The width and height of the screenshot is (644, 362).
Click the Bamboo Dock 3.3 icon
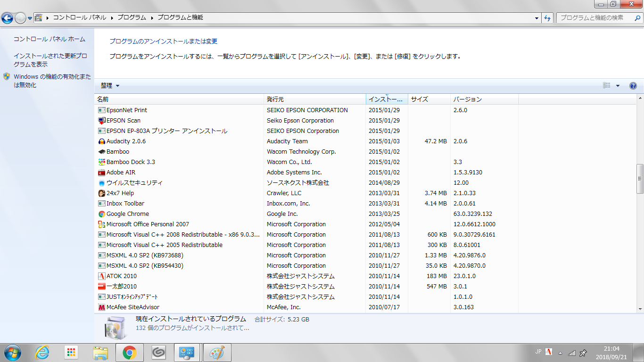point(101,162)
